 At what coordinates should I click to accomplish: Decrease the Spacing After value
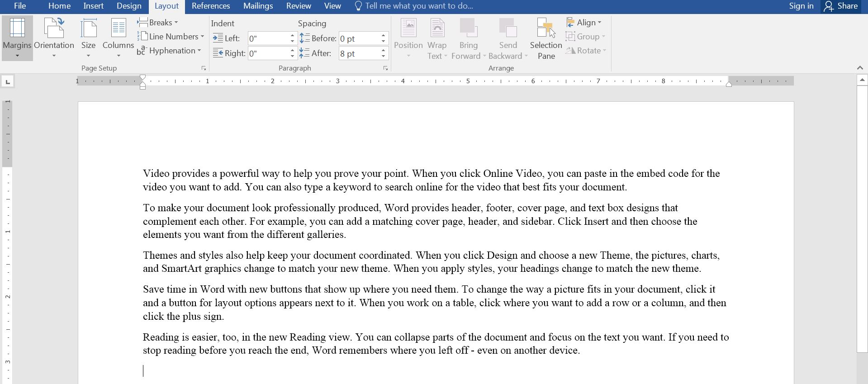click(x=384, y=57)
